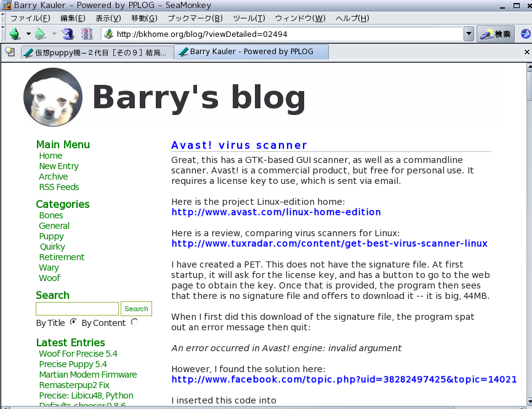The width and height of the screenshot is (532, 409).
Task: Open the Retirement category
Action: coord(62,257)
